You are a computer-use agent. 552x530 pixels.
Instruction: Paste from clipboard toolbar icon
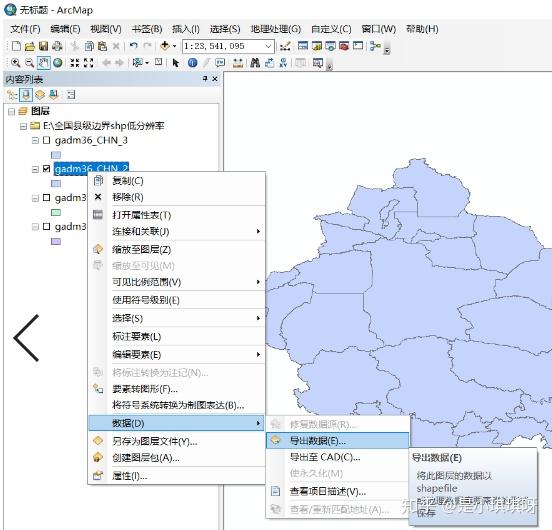pyautogui.click(x=102, y=46)
